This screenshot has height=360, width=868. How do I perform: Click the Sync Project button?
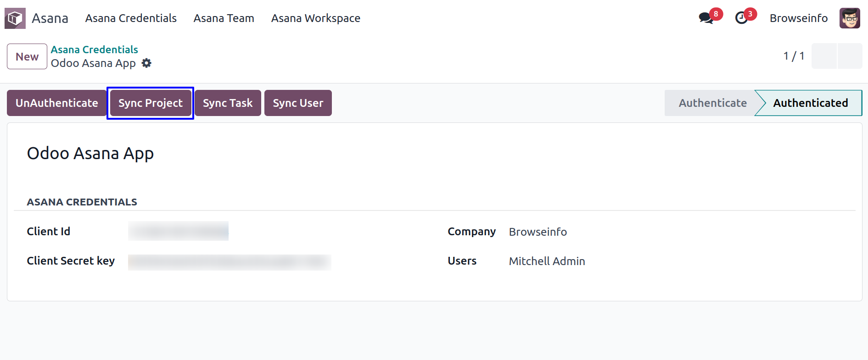point(151,103)
